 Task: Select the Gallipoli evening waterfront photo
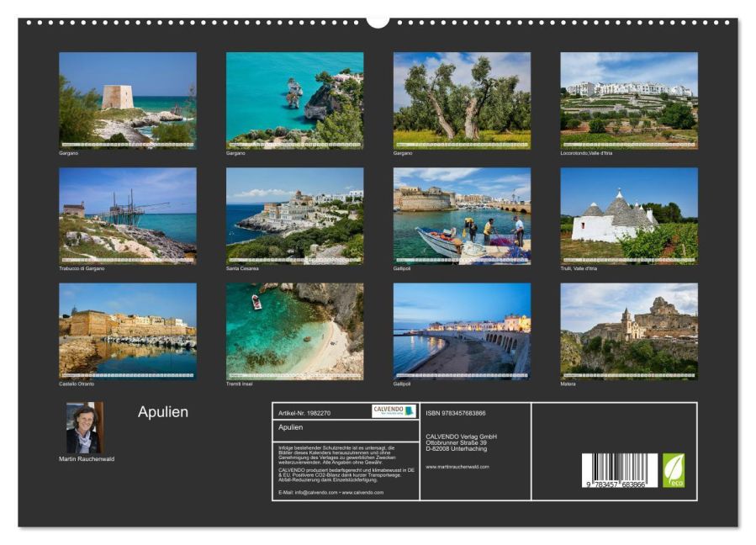point(462,331)
